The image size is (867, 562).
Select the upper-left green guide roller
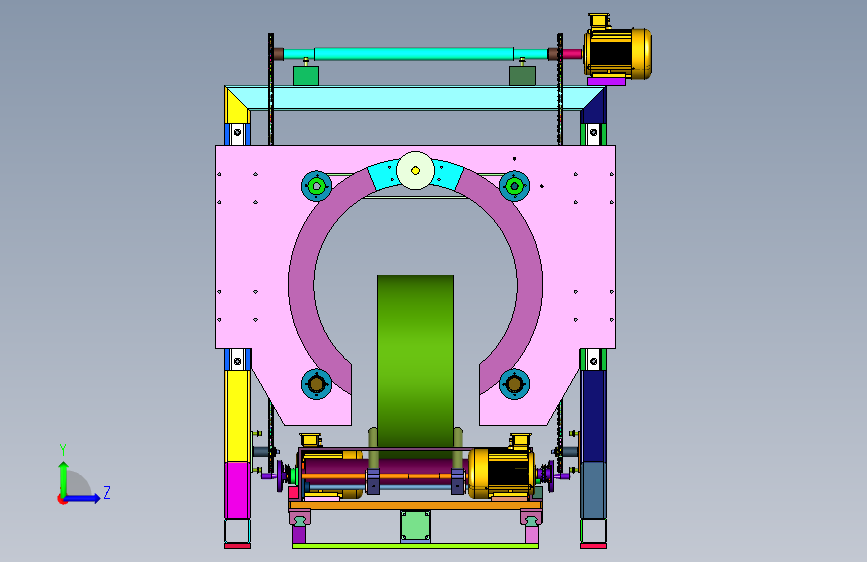point(316,186)
